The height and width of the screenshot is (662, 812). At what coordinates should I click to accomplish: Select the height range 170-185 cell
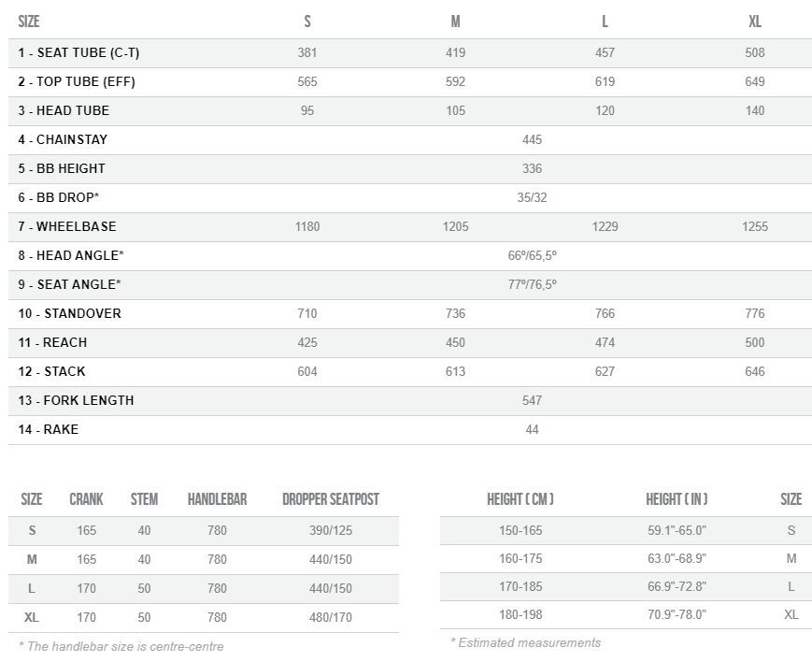coord(520,587)
